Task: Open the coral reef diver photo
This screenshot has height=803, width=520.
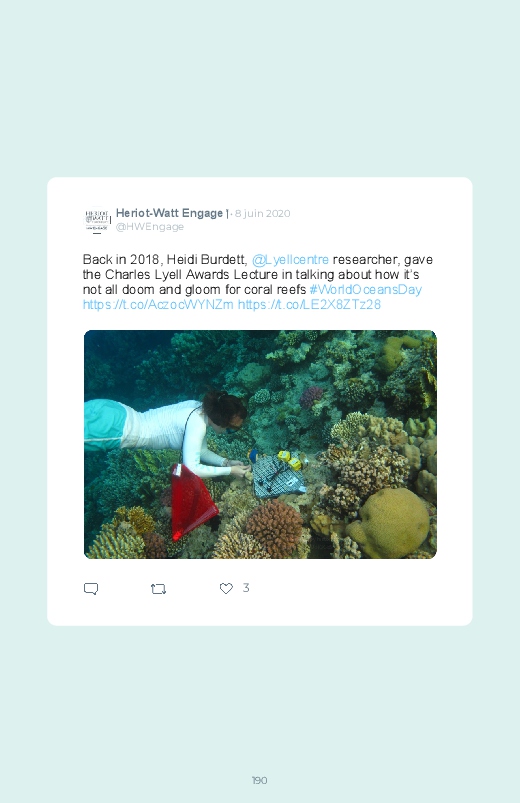Action: 260,444
